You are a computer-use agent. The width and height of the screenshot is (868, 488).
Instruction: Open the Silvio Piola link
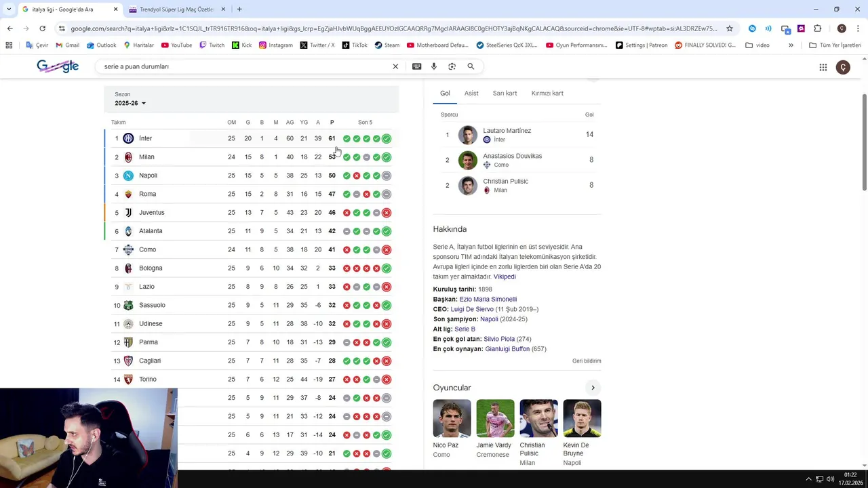[x=499, y=339]
